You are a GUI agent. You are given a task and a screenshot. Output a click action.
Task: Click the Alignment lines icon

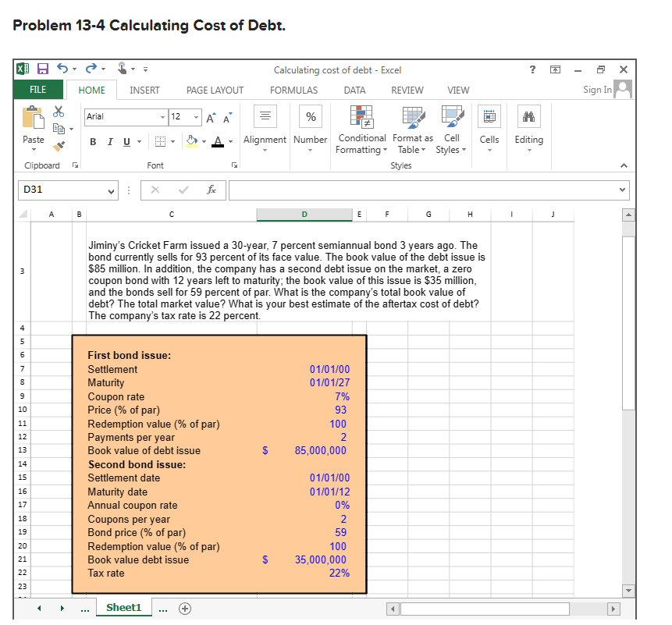click(x=265, y=116)
